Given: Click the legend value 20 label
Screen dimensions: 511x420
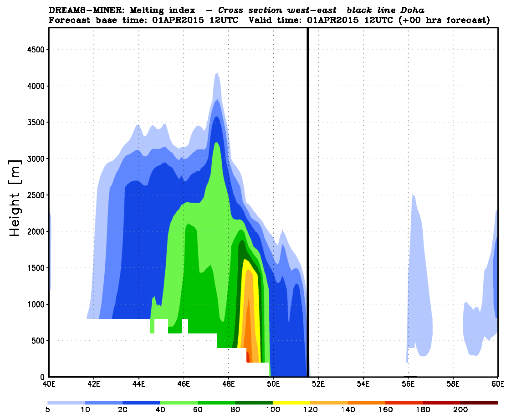Looking at the screenshot, I should pyautogui.click(x=123, y=410).
